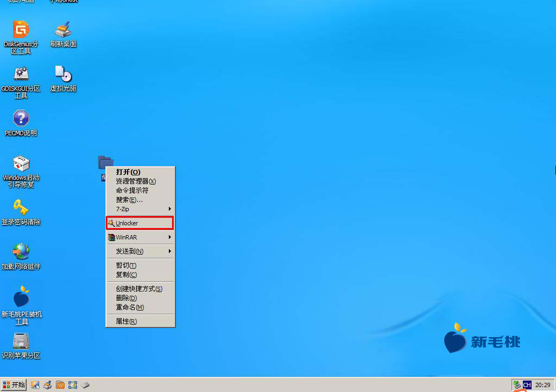
Task: Expand the 7-Zip submenu
Action: [141, 209]
